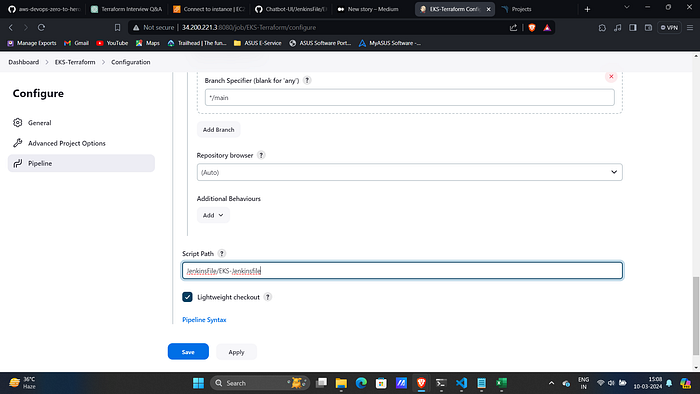Open the extensions puzzle icon
Screen dimensions: 700x394
(602, 28)
